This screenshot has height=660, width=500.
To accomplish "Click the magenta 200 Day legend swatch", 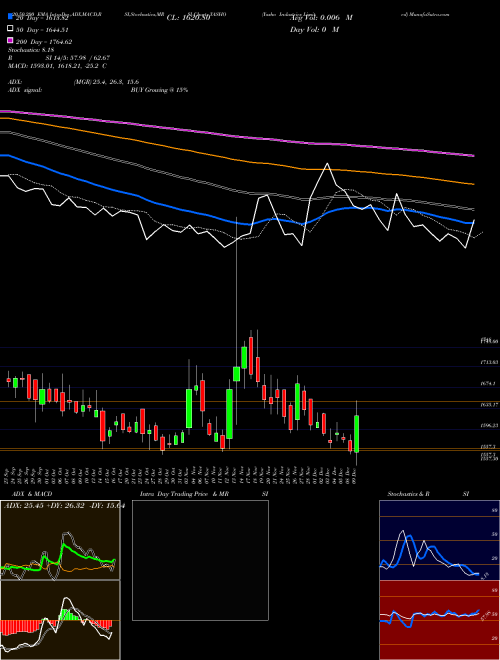I will point(10,41).
